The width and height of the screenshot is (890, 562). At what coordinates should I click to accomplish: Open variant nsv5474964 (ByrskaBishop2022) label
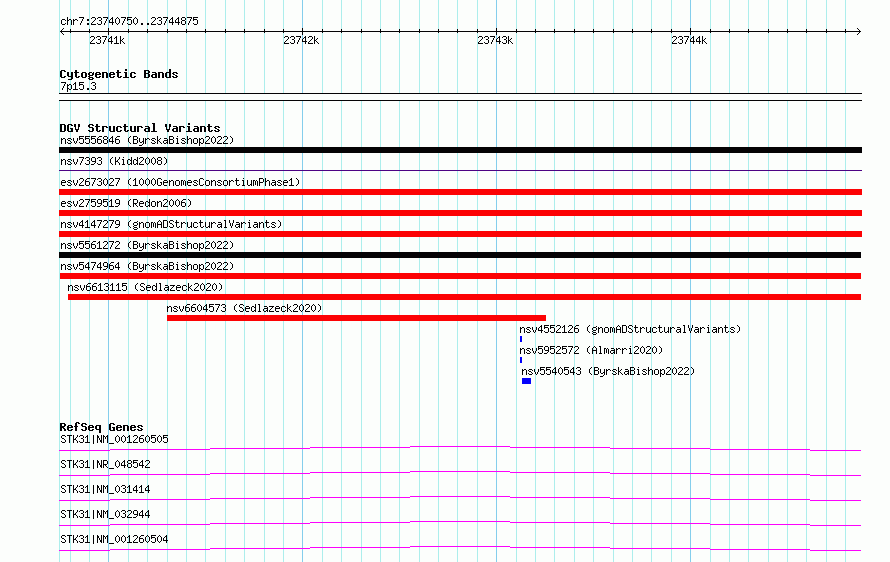147,266
